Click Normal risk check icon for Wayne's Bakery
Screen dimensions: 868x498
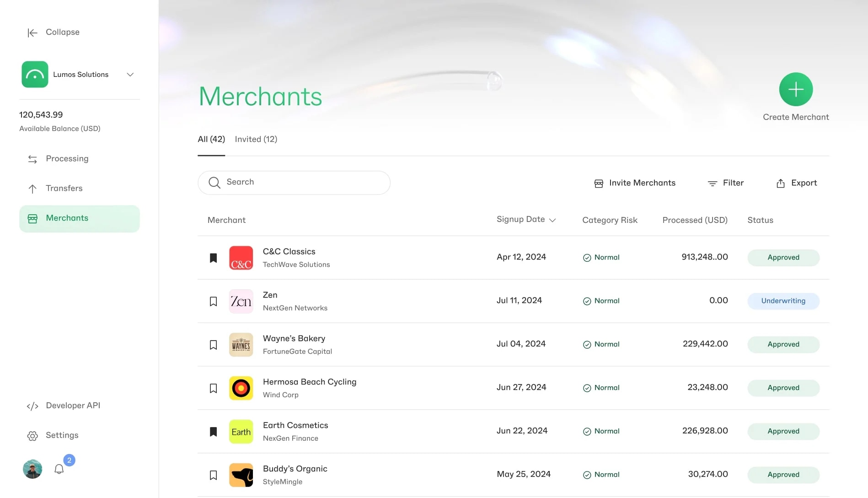(587, 345)
